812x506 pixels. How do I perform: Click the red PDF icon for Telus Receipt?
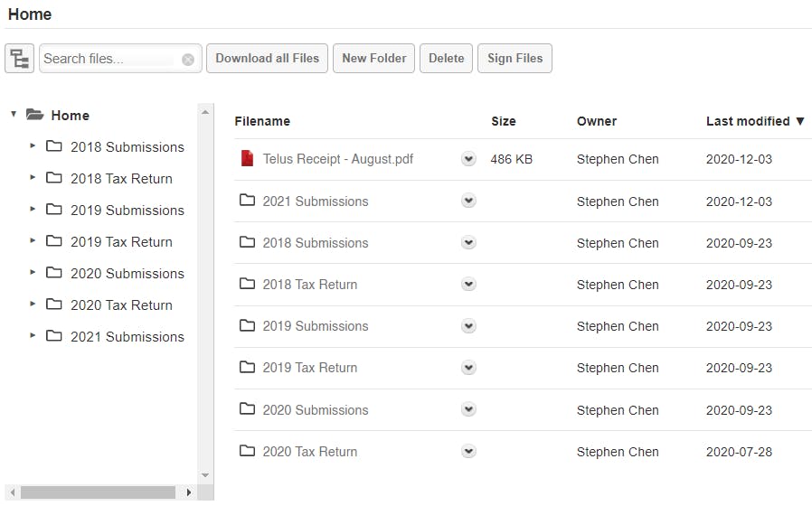247,159
